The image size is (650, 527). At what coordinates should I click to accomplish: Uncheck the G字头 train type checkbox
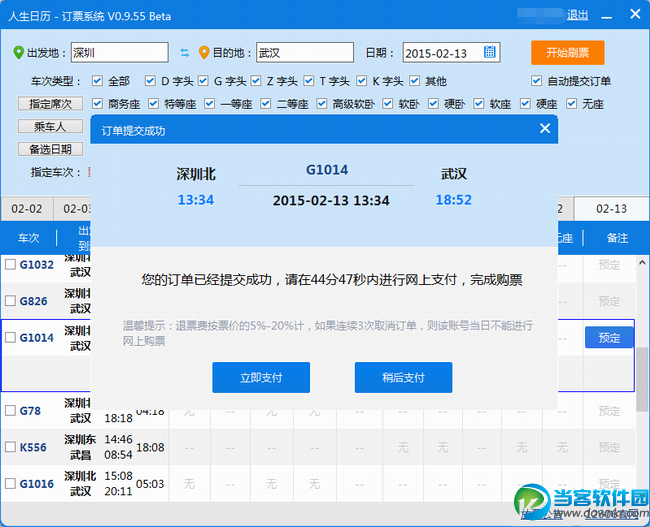click(x=204, y=81)
